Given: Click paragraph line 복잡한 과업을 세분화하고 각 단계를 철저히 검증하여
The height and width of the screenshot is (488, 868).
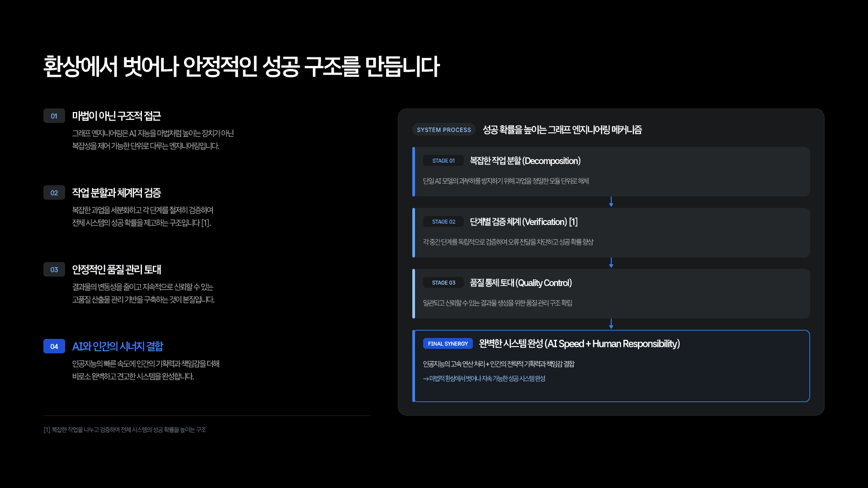Looking at the screenshot, I should coord(143,210).
